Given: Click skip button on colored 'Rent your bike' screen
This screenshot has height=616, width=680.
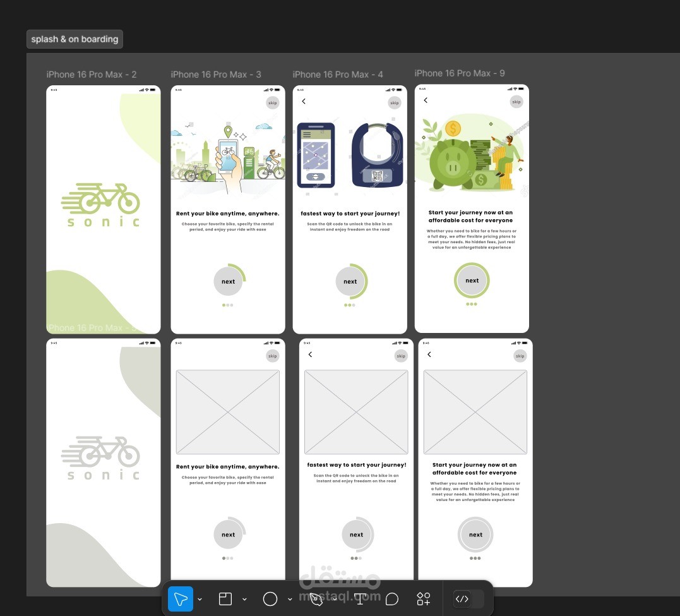Looking at the screenshot, I should 272,103.
